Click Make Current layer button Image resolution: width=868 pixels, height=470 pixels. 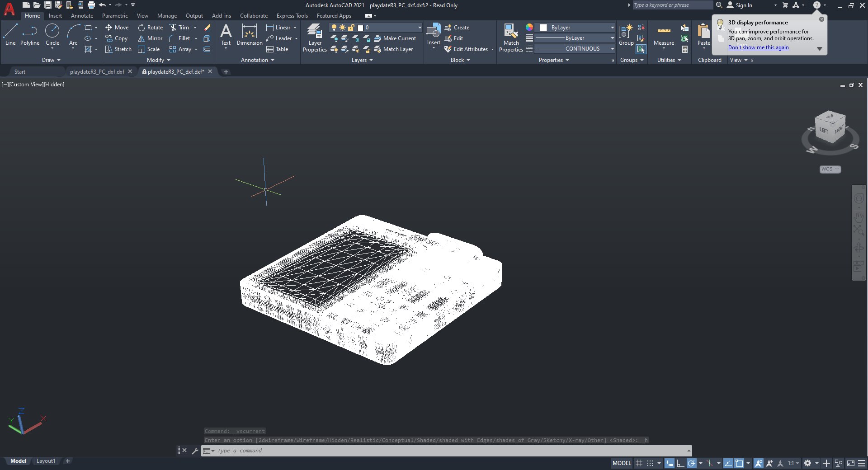[395, 38]
